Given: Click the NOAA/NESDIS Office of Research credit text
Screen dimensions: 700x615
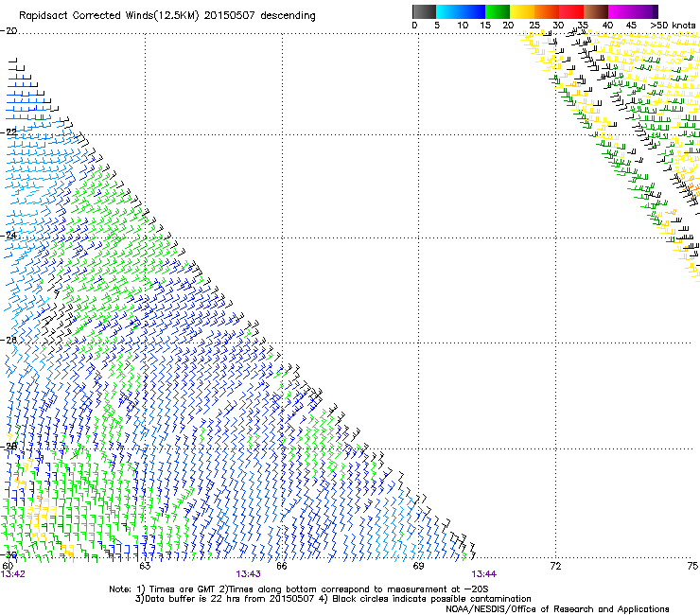Looking at the screenshot, I should click(x=557, y=609).
